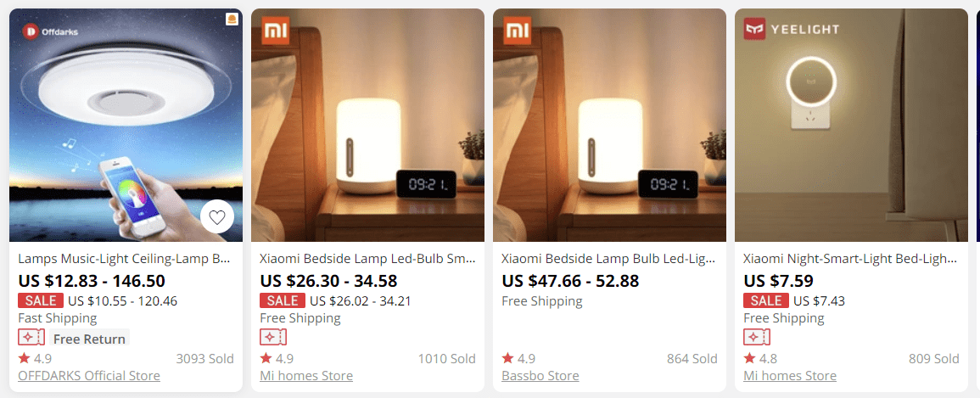
Task: Open the Yeelight night light product image
Action: 851,125
